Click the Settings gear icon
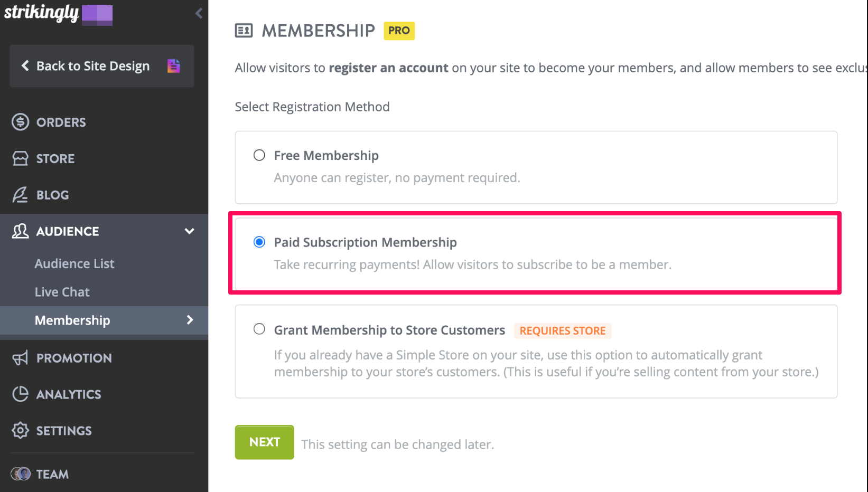Image resolution: width=868 pixels, height=492 pixels. [20, 430]
